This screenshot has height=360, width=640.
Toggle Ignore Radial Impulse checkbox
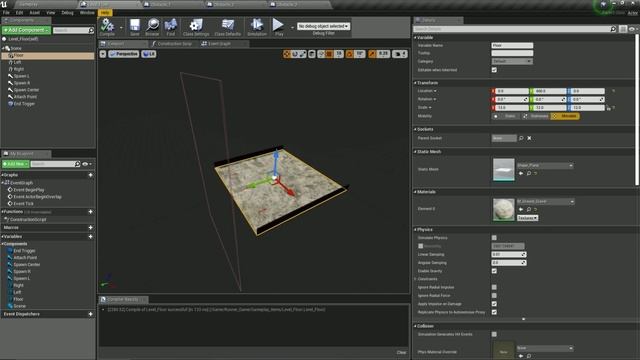[494, 287]
